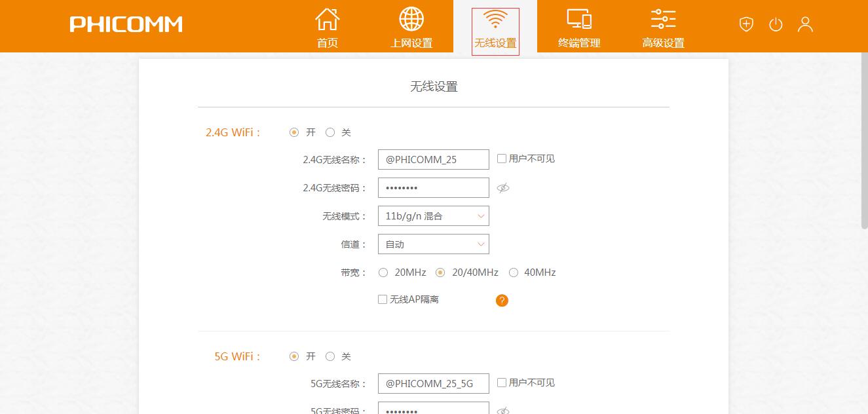
Task: Open the user account icon
Action: 805,24
